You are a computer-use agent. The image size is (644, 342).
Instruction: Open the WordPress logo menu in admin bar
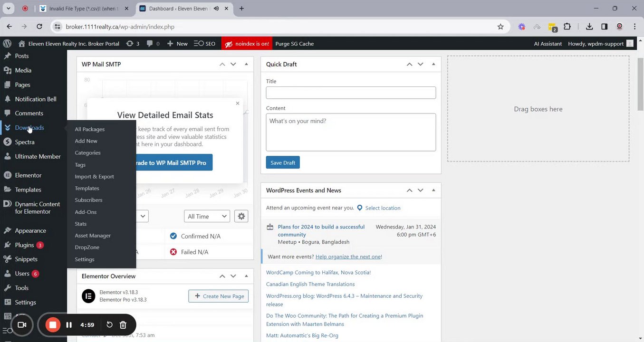(7, 43)
